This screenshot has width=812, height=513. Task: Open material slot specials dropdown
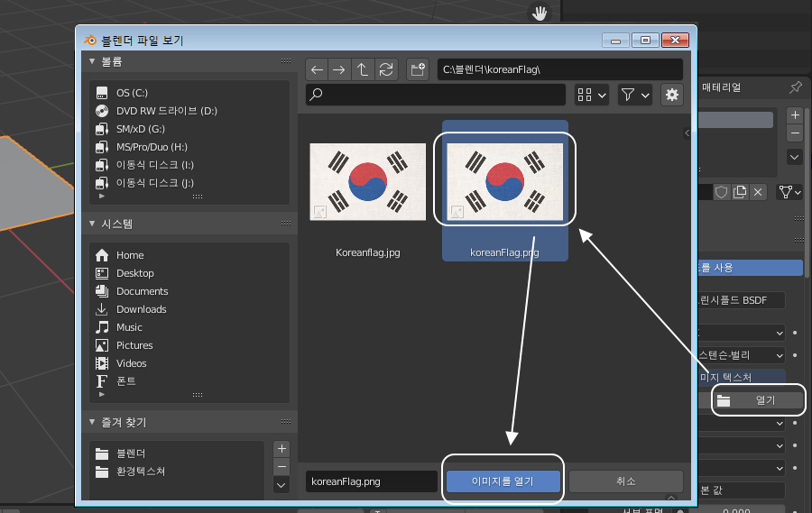click(x=795, y=156)
